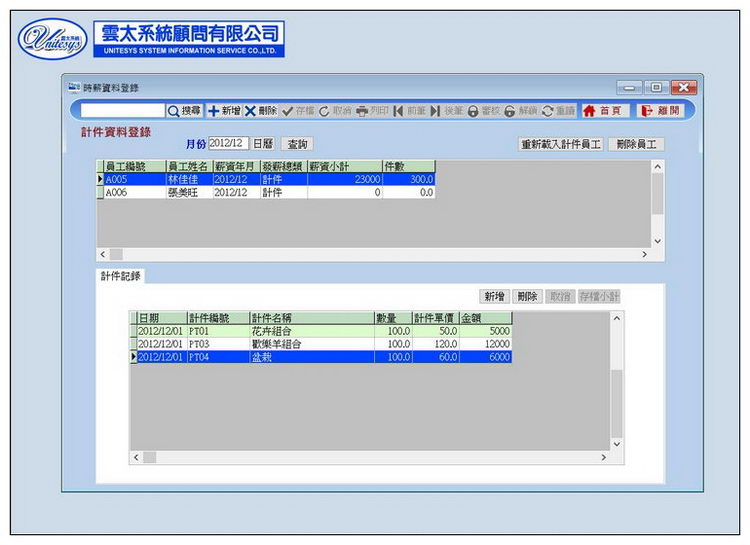750x545 pixels.
Task: Go to previous record with 前筆
Action: [x=409, y=111]
